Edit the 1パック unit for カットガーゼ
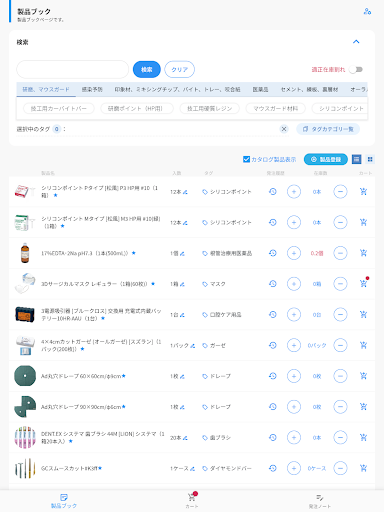Screen dimensions: 384x512 192,346
